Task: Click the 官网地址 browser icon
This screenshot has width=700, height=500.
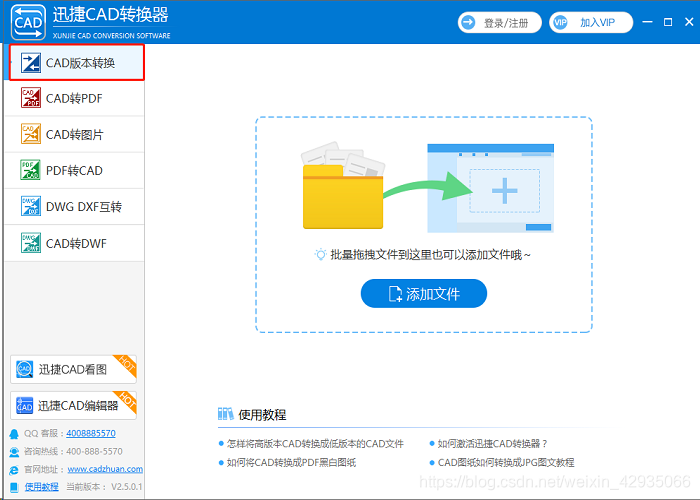Action: click(14, 470)
